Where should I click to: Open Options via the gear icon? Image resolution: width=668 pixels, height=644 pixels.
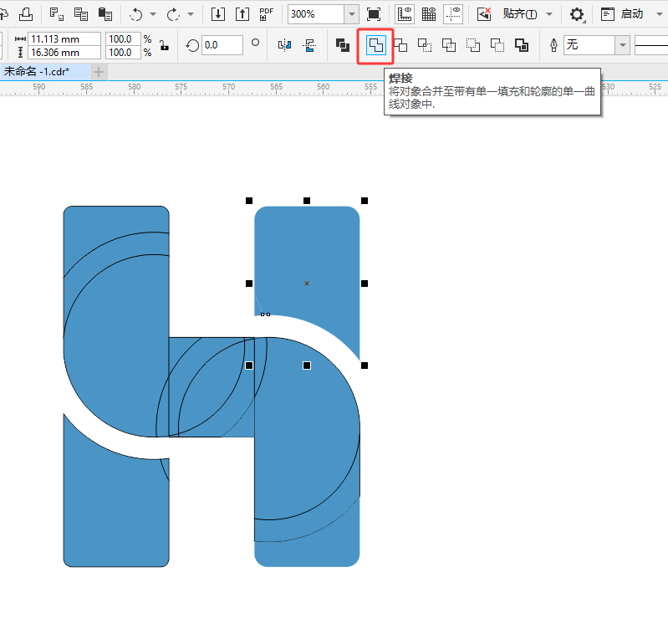point(577,14)
